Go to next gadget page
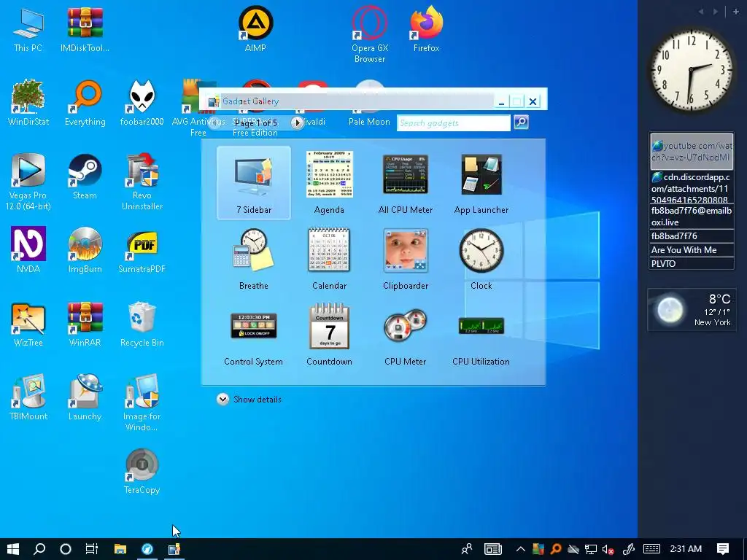The width and height of the screenshot is (747, 560). click(x=297, y=122)
